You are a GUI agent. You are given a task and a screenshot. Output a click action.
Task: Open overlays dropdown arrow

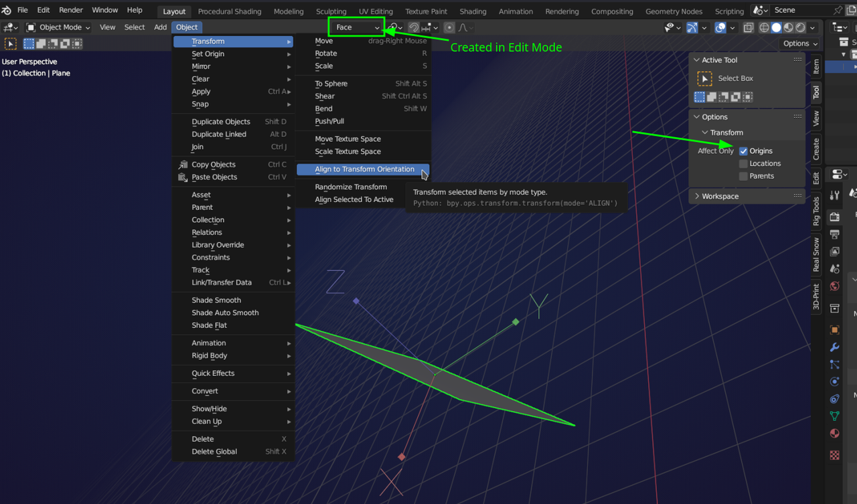[x=732, y=27]
